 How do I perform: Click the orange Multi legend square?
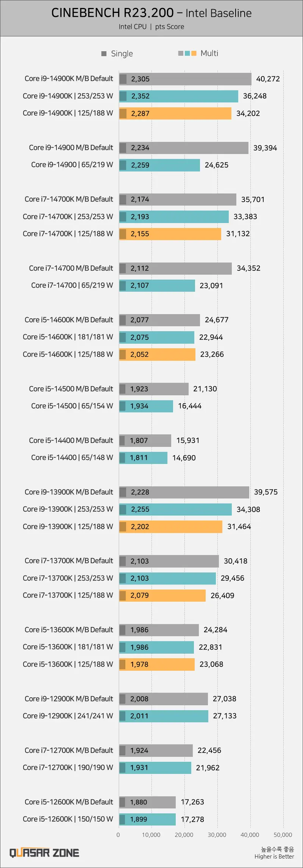194,53
